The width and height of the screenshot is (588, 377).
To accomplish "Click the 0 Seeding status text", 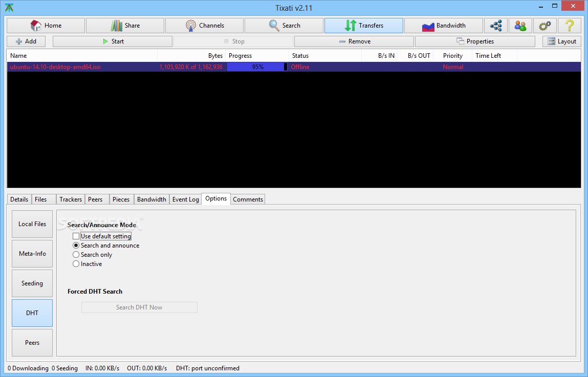I will click(x=64, y=368).
